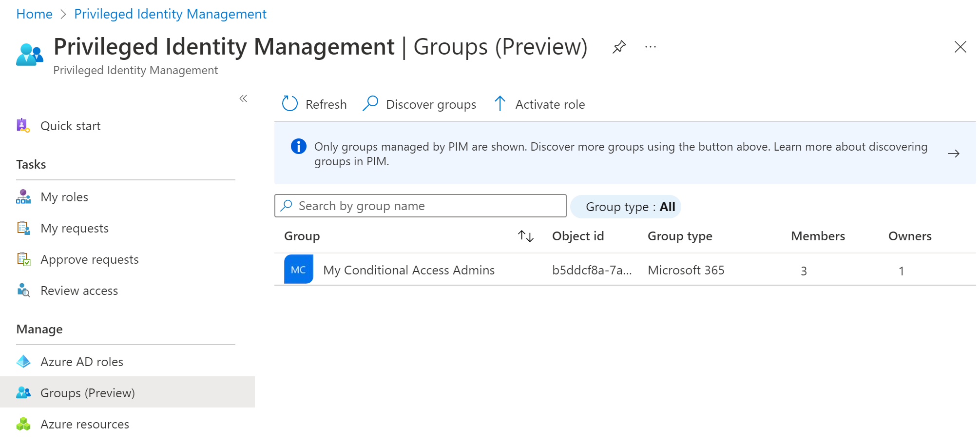980x446 pixels.
Task: Click the Search by group name field
Action: tap(420, 206)
